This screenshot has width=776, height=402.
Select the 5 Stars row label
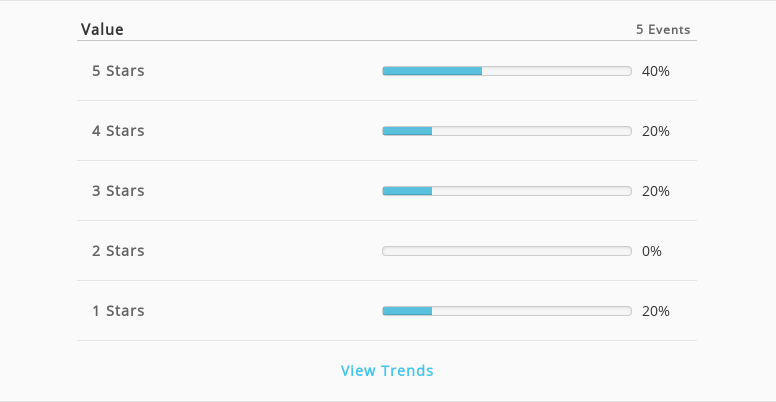(x=118, y=71)
